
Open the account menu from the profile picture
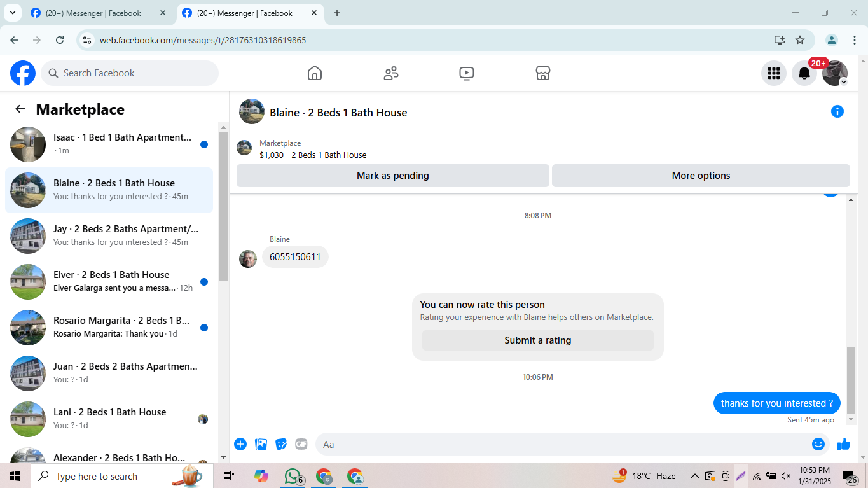835,73
